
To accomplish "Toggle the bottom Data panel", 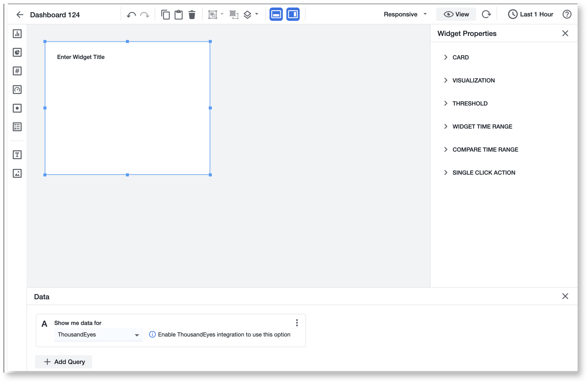I will (276, 14).
